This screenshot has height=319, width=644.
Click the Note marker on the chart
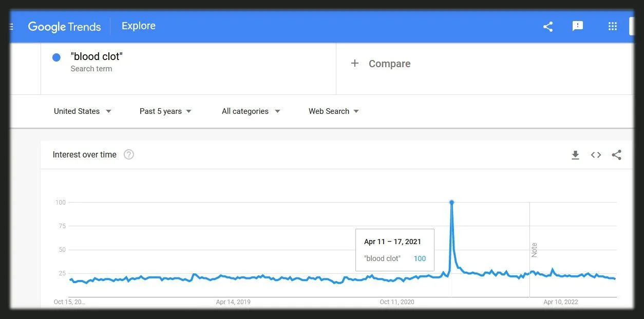pyautogui.click(x=534, y=250)
